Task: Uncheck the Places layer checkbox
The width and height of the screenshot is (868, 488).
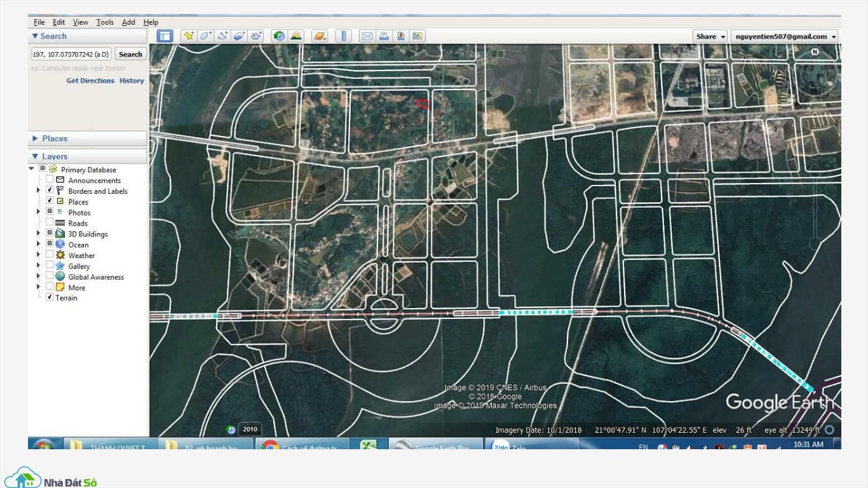Action: point(50,201)
